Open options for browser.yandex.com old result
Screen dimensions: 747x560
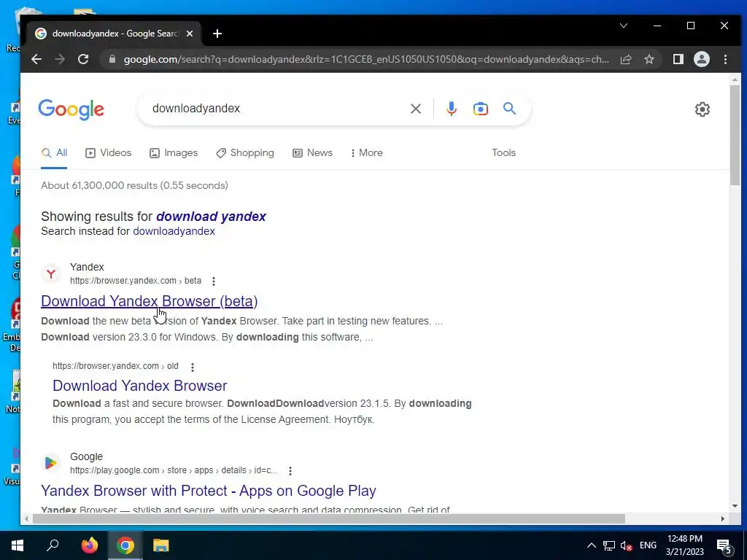point(193,367)
